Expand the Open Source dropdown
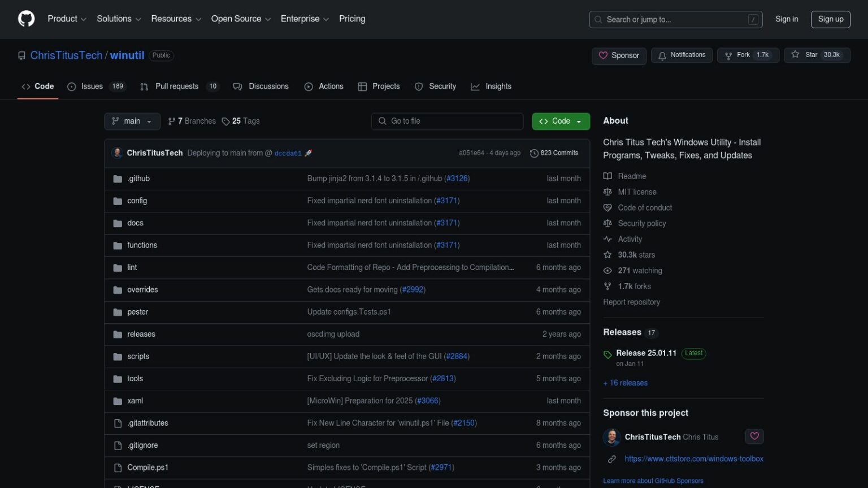This screenshot has height=488, width=868. (x=241, y=19)
